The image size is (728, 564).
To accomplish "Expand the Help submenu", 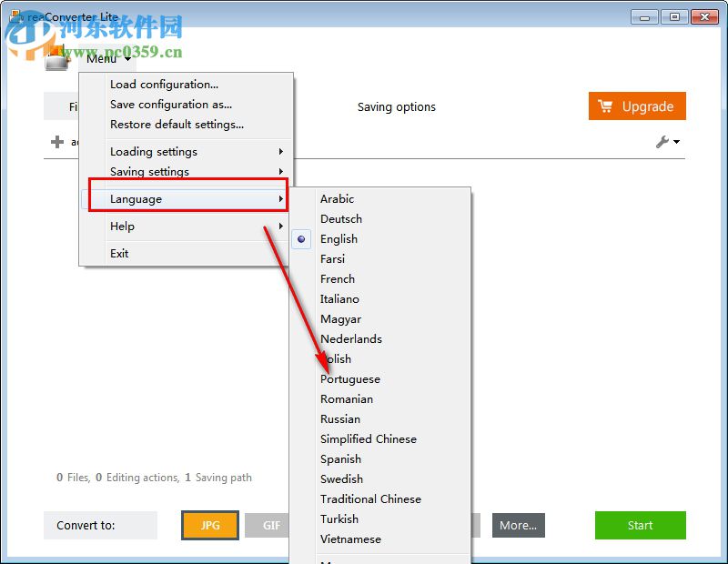I will pyautogui.click(x=121, y=226).
